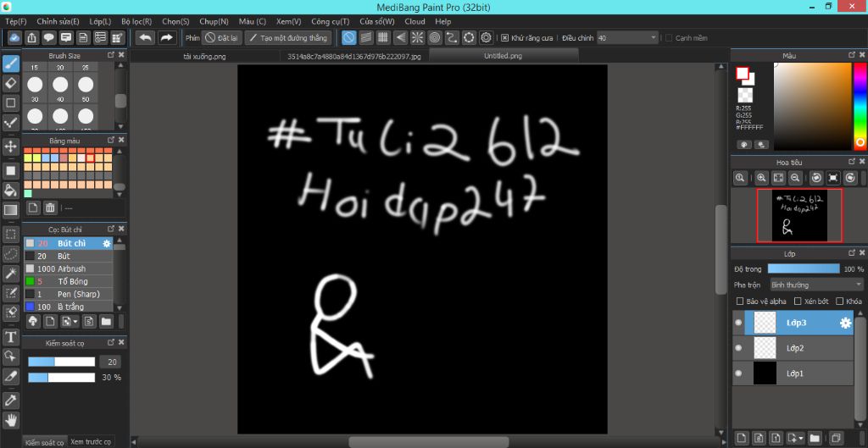Turn snap off with the circle-slash icon
Screen dimensions: 868x448
coord(348,37)
